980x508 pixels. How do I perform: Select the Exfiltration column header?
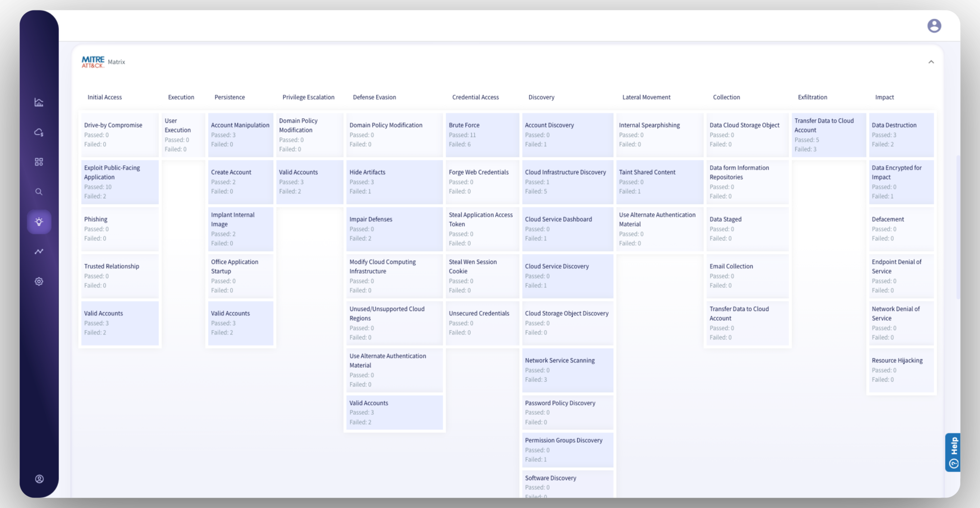[812, 97]
